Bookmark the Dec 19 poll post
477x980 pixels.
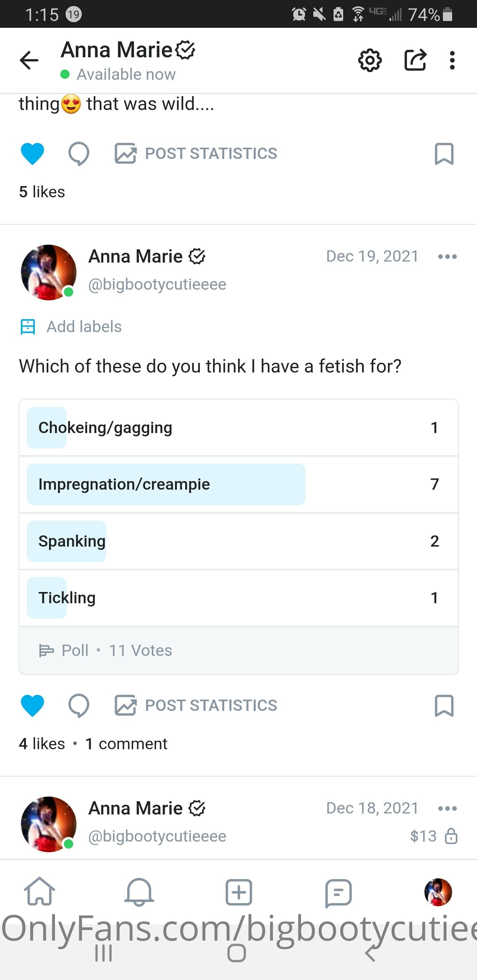(444, 705)
